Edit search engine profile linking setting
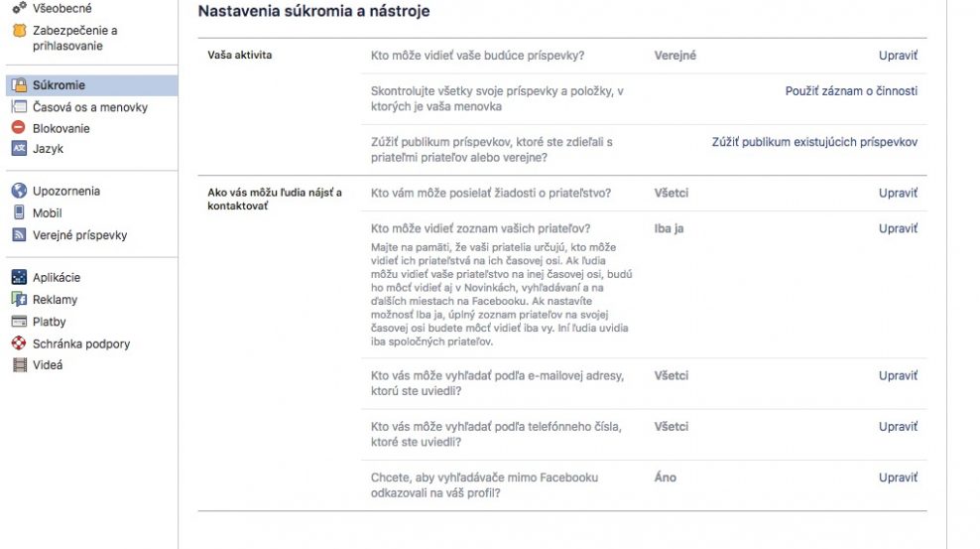 (x=898, y=478)
